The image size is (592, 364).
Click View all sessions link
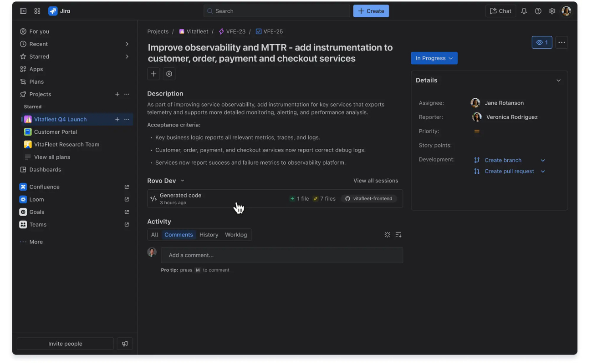375,181
